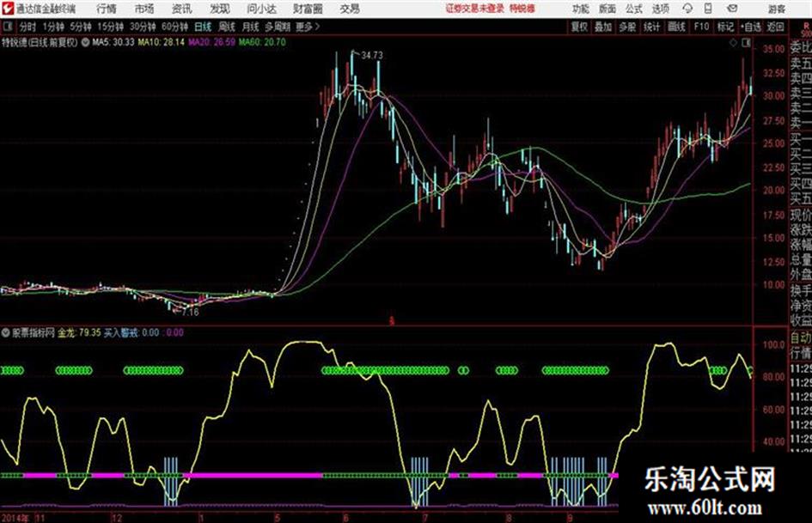Image resolution: width=812 pixels, height=523 pixels.
Task: Click the red 证券交易未登录 login notice
Action: click(474, 9)
